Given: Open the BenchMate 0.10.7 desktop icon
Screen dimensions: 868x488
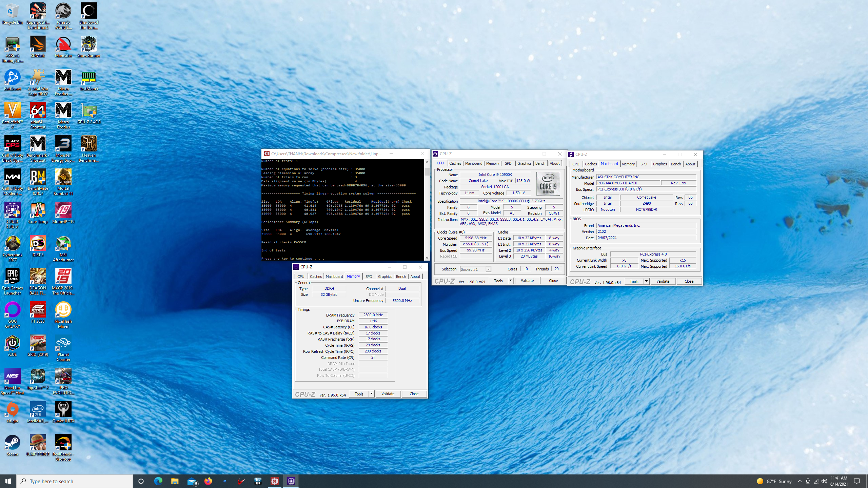Looking at the screenshot, I should click(x=38, y=182).
